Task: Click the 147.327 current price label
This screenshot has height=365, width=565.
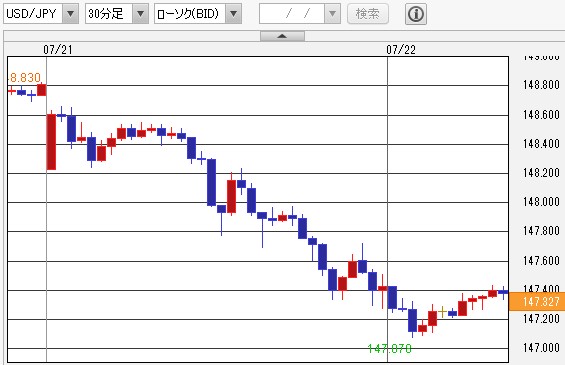Action: (537, 302)
